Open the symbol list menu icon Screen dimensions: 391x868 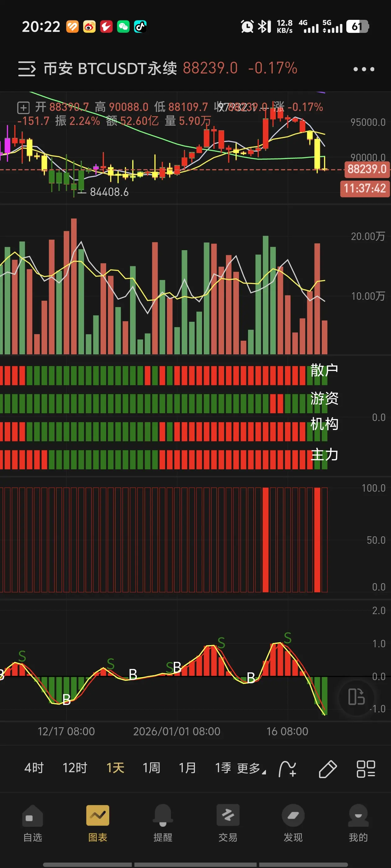[x=27, y=69]
